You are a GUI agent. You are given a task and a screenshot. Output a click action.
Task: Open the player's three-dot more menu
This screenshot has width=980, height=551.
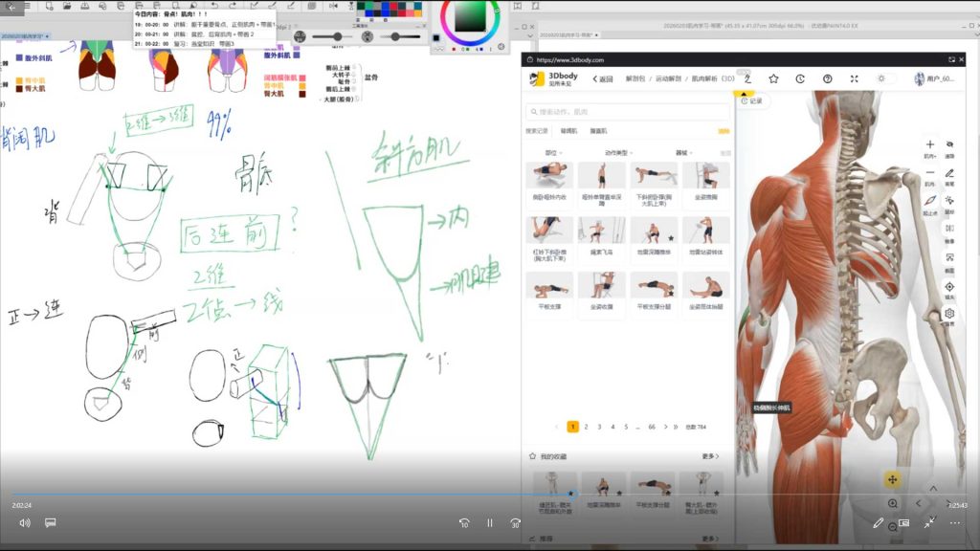coord(955,523)
